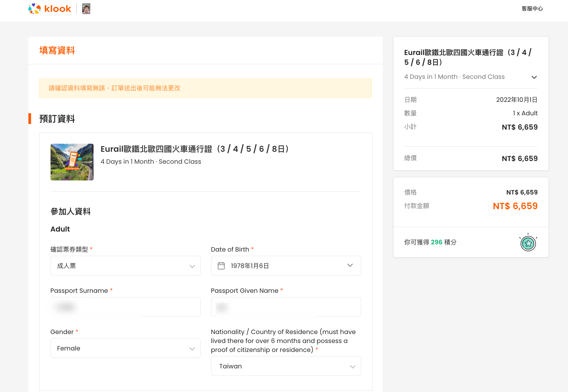Open 客服中心 help center link
Screen dimensions: 568x392
pyautogui.click(x=532, y=9)
